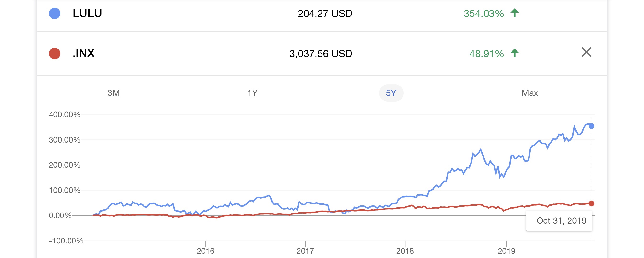
Task: Click the .INX value 3,037.56 USD
Action: tap(321, 54)
